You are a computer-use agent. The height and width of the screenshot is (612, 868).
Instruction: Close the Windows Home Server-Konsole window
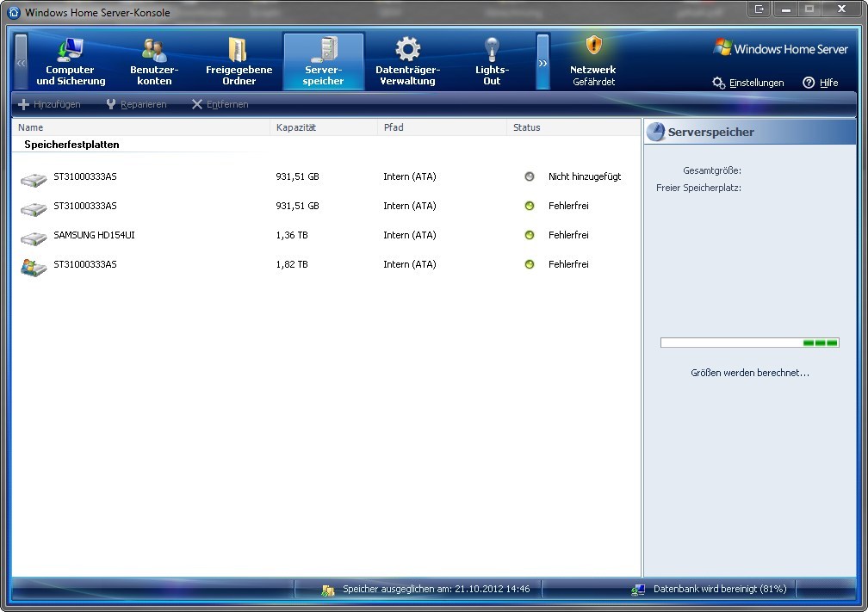pyautogui.click(x=841, y=9)
